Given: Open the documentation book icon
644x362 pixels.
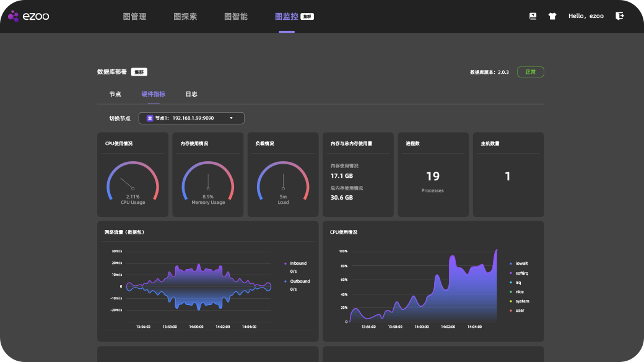Looking at the screenshot, I should coord(533,16).
